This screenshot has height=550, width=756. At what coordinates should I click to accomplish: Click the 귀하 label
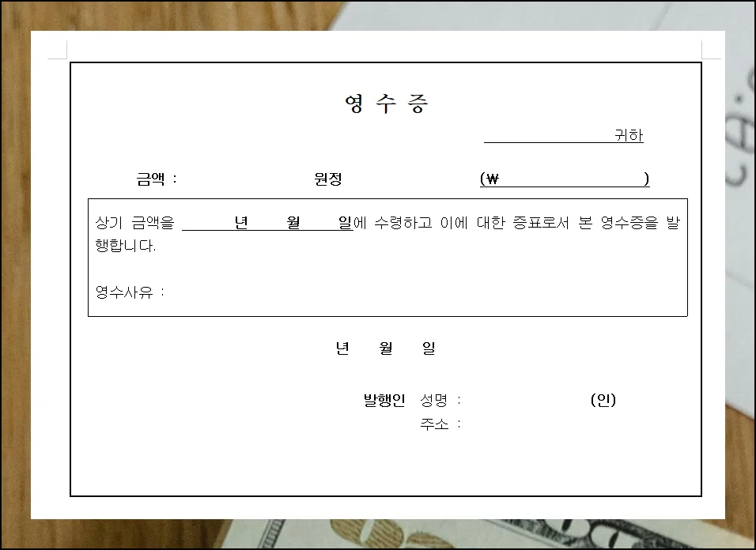click(627, 134)
